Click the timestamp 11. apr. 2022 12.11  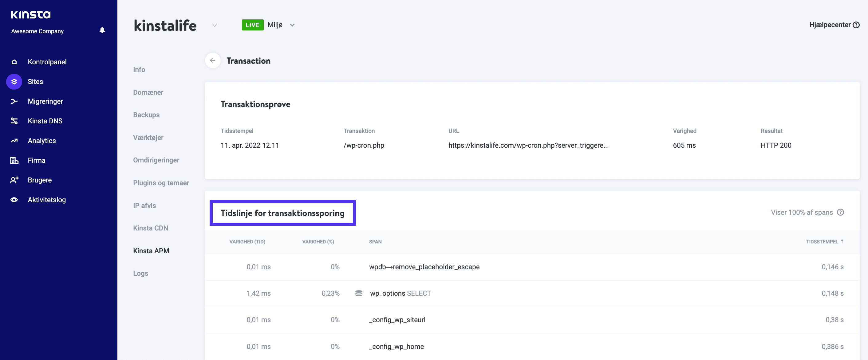coord(249,145)
